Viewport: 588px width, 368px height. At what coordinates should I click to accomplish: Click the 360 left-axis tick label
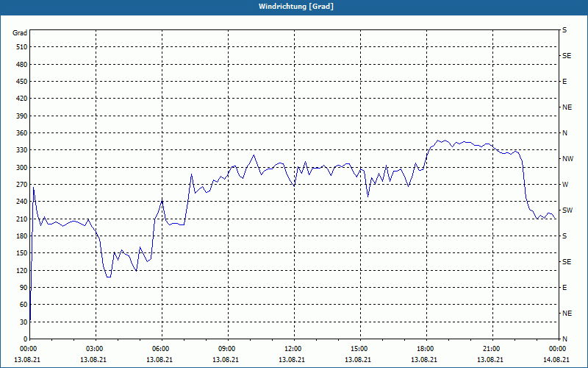[22, 133]
